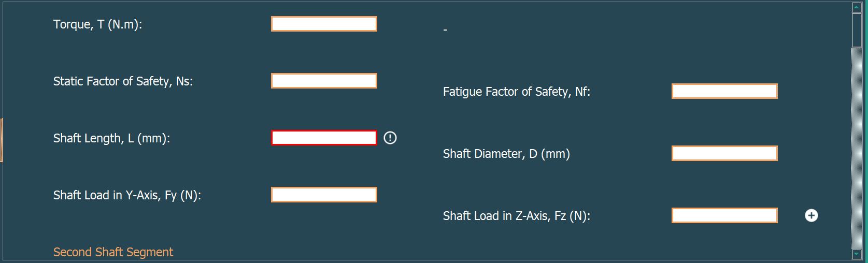Click the Shaft Diameter, D (mm) label
Viewport: 868px width, 263px height.
pyautogui.click(x=506, y=154)
